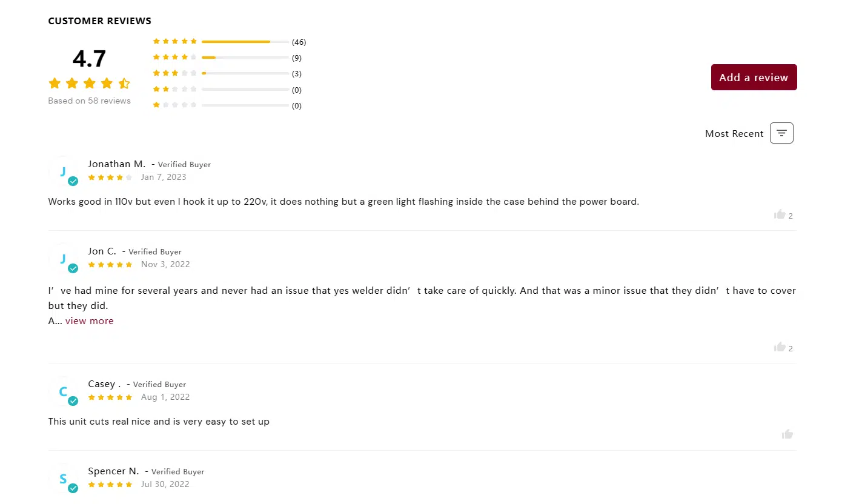Filter reviews by the 5-star rating bar
The width and height of the screenshot is (842, 504).
[x=230, y=42]
